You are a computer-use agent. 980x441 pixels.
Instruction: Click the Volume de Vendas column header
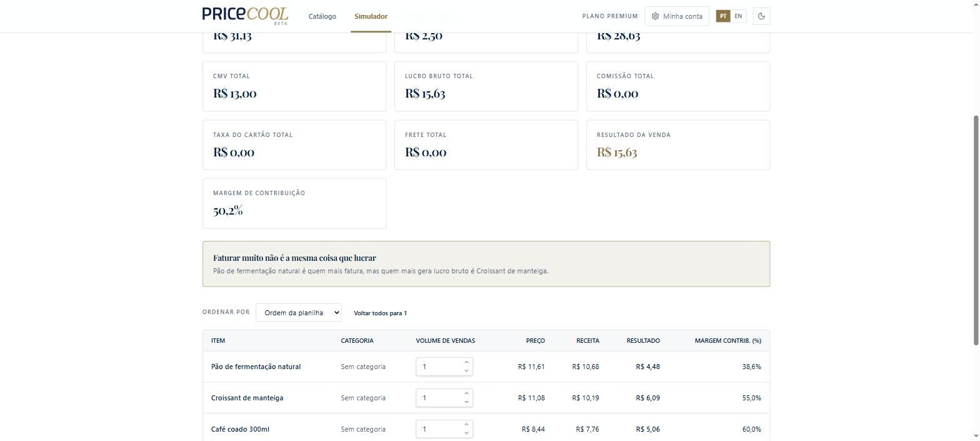pyautogui.click(x=445, y=340)
